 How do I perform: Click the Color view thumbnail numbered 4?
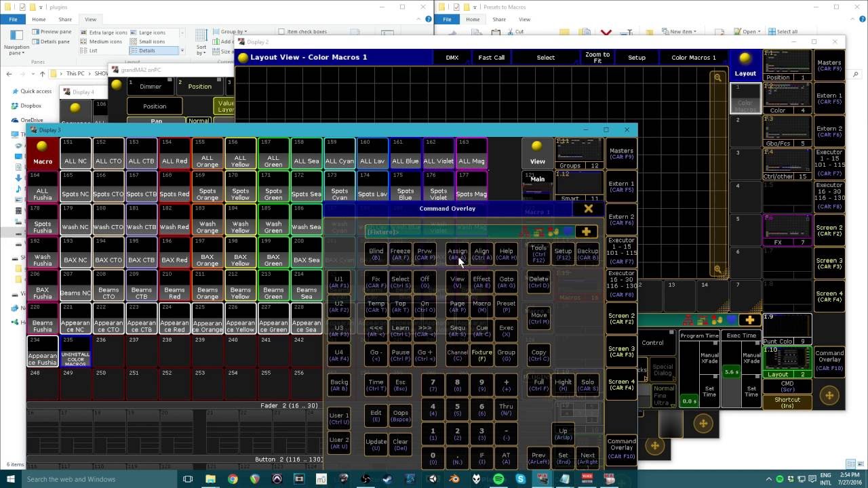tap(787, 99)
